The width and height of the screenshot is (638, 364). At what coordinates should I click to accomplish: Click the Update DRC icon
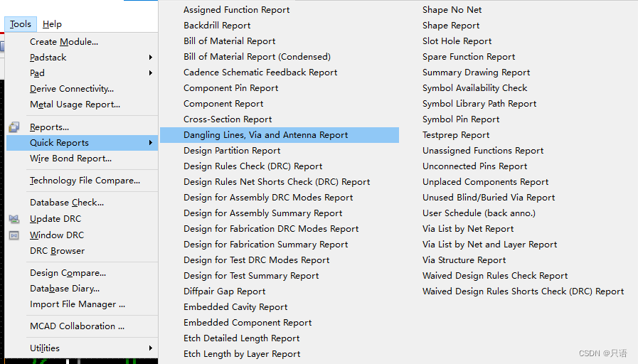tap(14, 219)
